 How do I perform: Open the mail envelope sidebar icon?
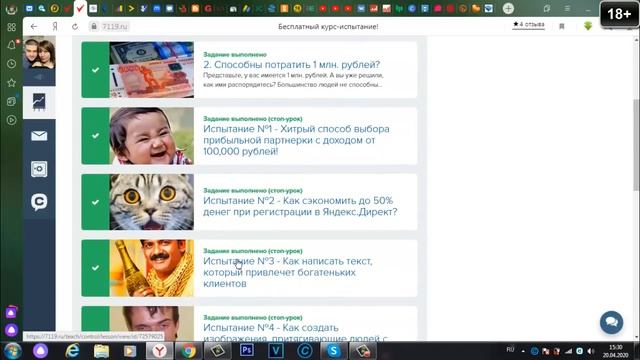click(x=39, y=136)
